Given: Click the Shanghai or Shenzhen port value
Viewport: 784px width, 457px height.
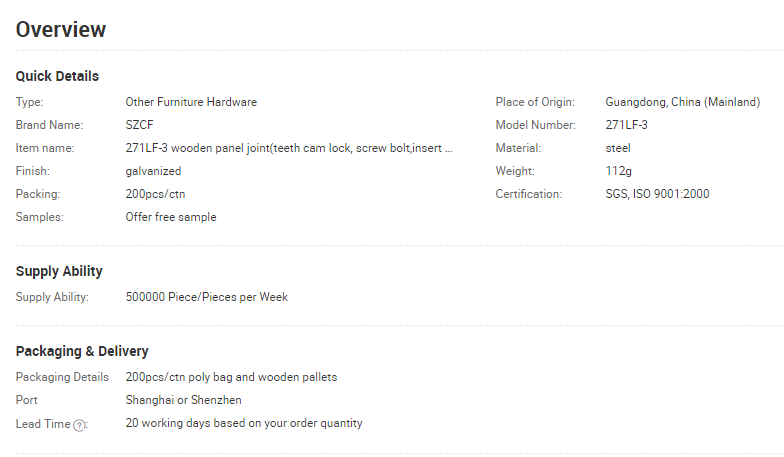Looking at the screenshot, I should tap(184, 400).
